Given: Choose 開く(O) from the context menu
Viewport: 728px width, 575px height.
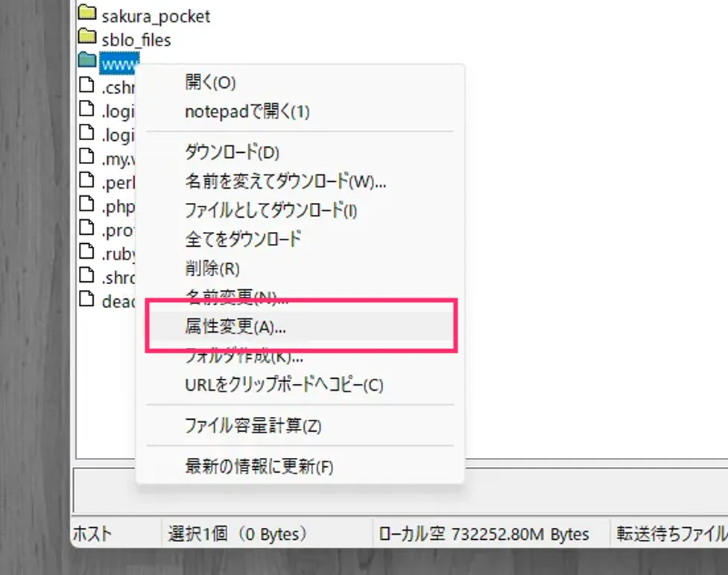Looking at the screenshot, I should 210,82.
